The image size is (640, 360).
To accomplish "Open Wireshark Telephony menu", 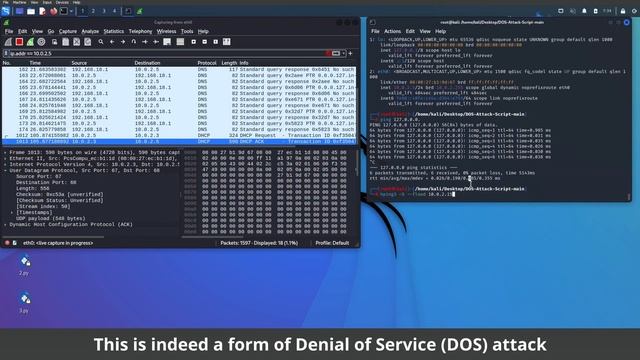I will click(140, 31).
